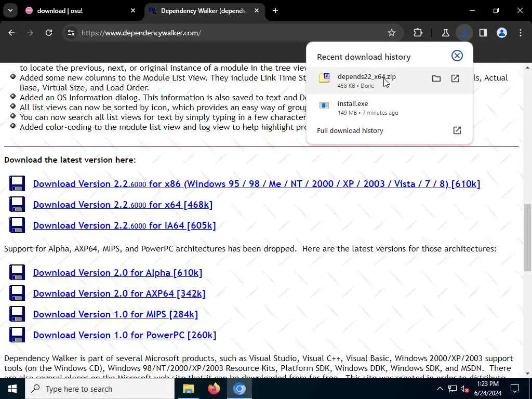Click the scrollbar up arrow
The image size is (532, 399).
[528, 68]
